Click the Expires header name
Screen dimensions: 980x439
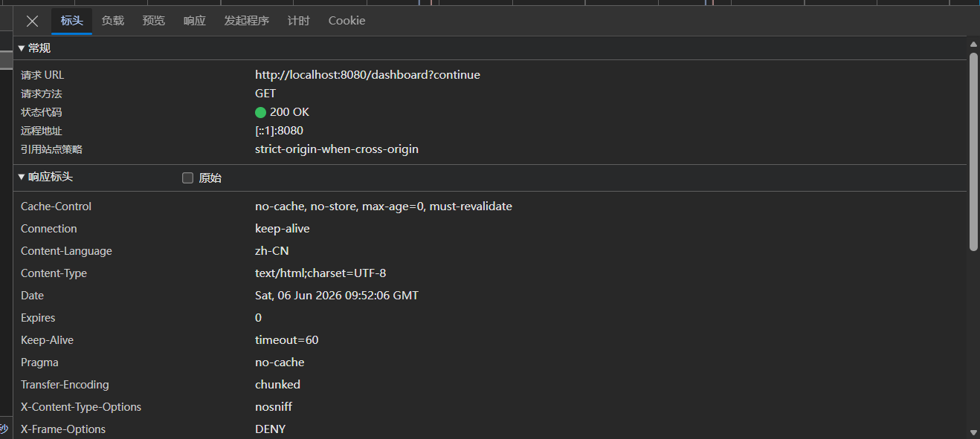38,318
